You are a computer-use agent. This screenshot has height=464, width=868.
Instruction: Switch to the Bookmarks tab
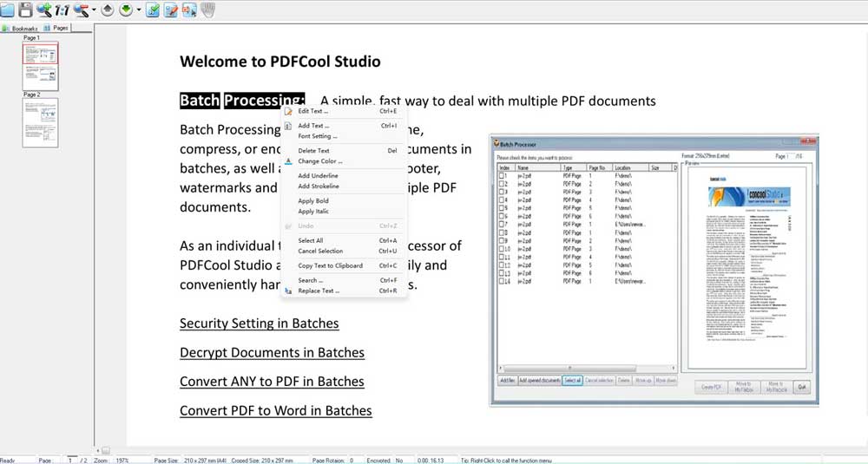[21, 29]
